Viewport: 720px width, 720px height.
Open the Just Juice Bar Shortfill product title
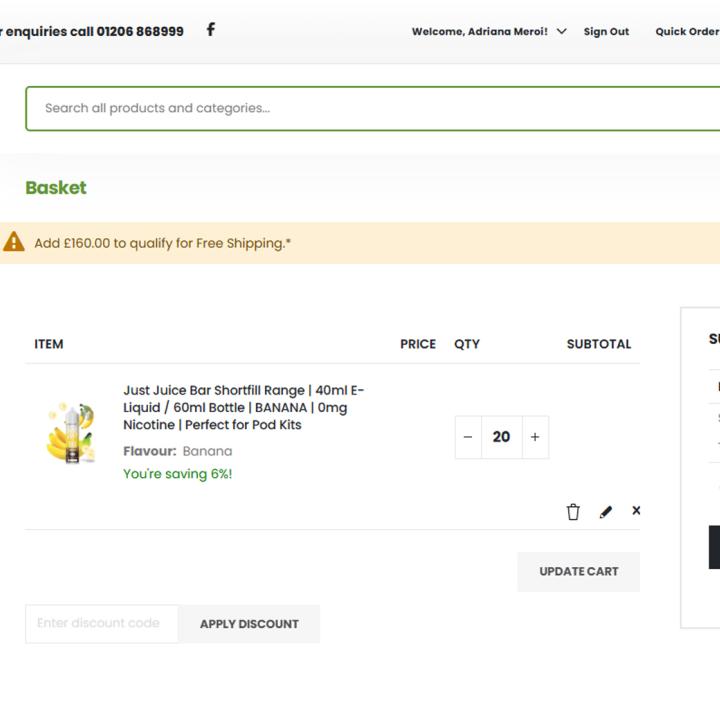pos(243,407)
